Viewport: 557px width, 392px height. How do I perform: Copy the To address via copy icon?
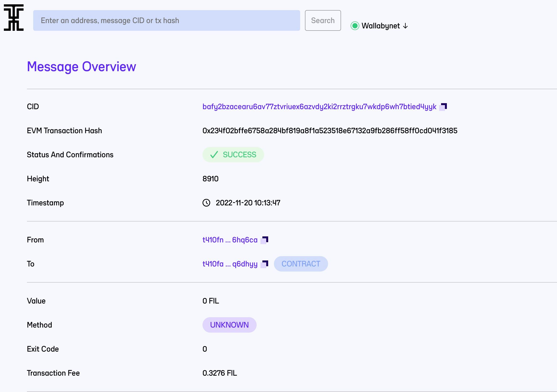(x=264, y=264)
